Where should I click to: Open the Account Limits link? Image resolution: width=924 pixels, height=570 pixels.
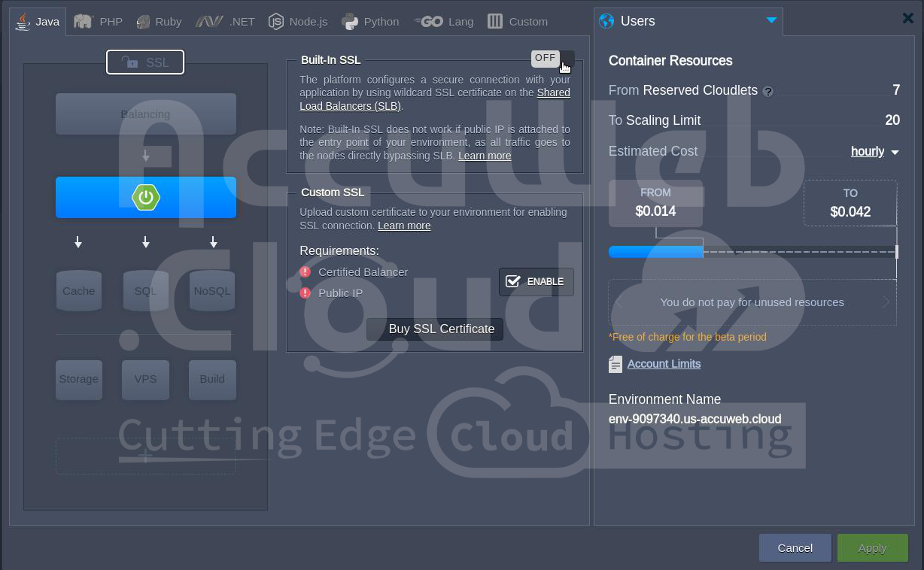point(664,364)
